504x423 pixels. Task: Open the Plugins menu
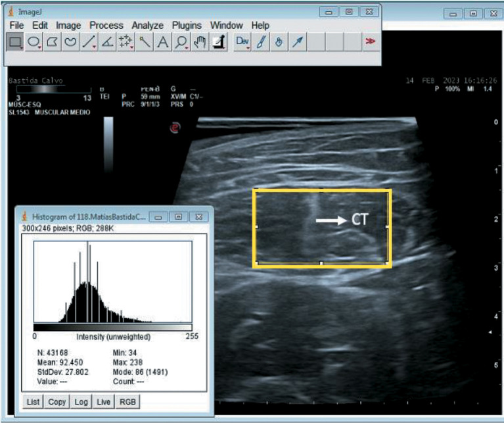(187, 25)
